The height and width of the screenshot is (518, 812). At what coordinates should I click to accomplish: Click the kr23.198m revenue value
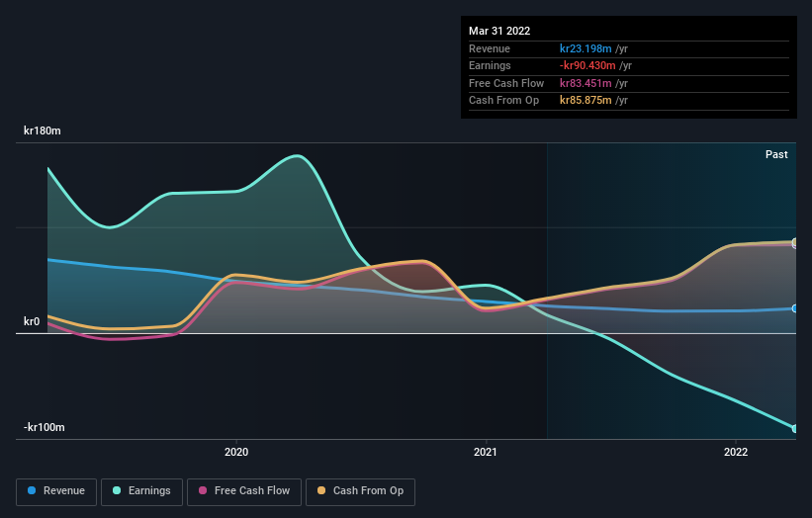tap(586, 48)
